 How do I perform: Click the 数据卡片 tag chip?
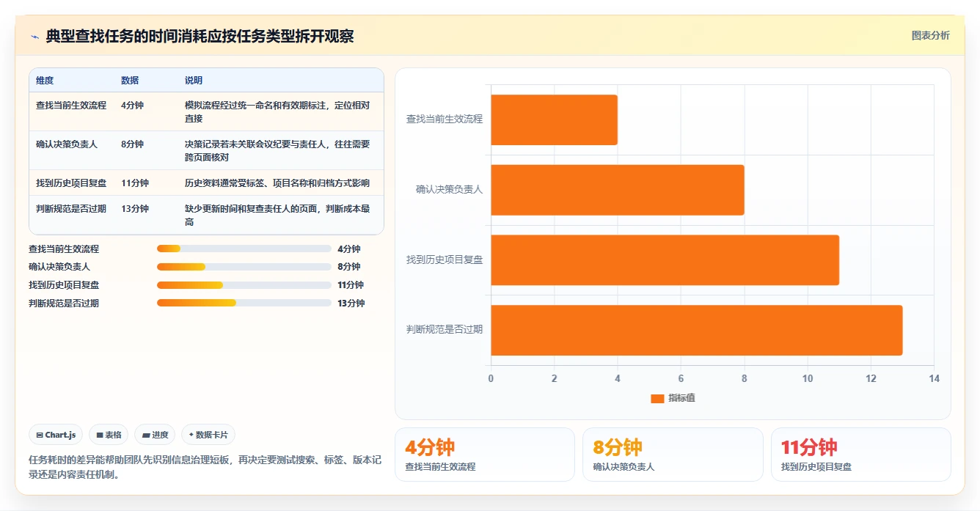point(208,435)
